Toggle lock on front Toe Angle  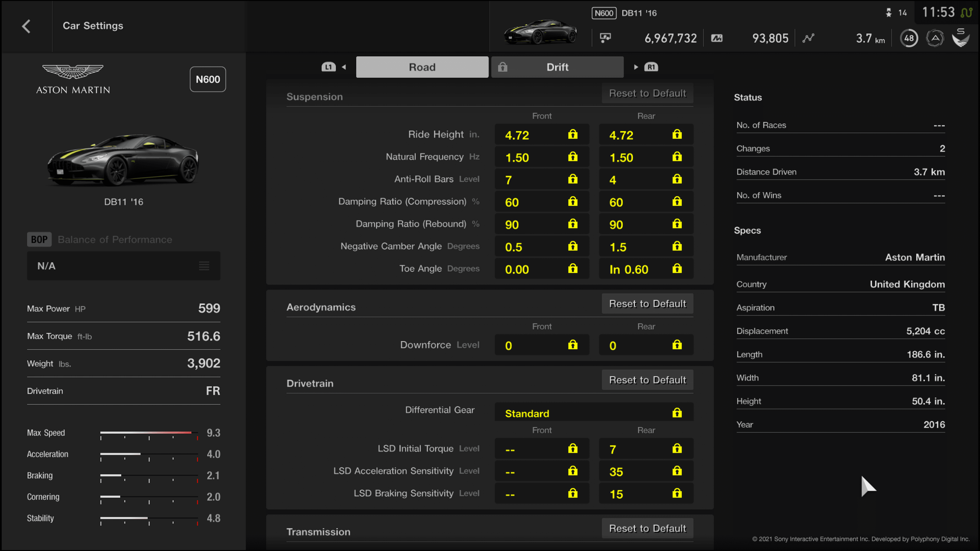572,269
